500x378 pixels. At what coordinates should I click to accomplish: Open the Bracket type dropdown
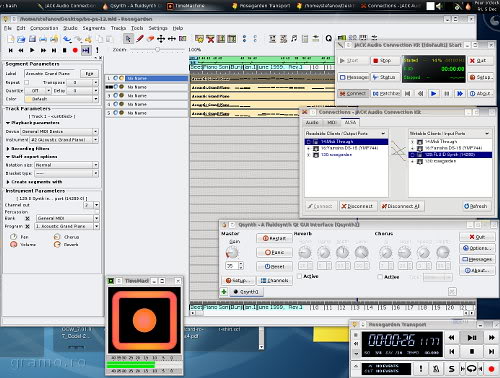tap(67, 173)
